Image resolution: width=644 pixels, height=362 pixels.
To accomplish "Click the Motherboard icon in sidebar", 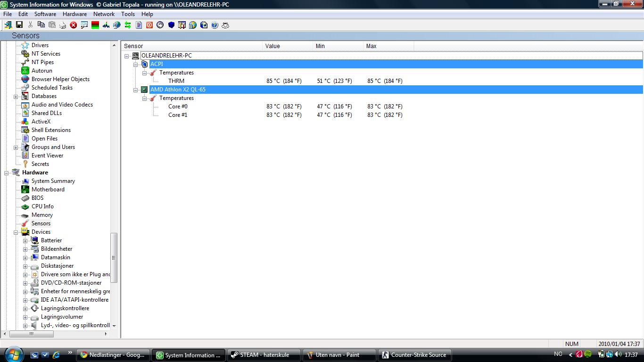I will [x=25, y=189].
